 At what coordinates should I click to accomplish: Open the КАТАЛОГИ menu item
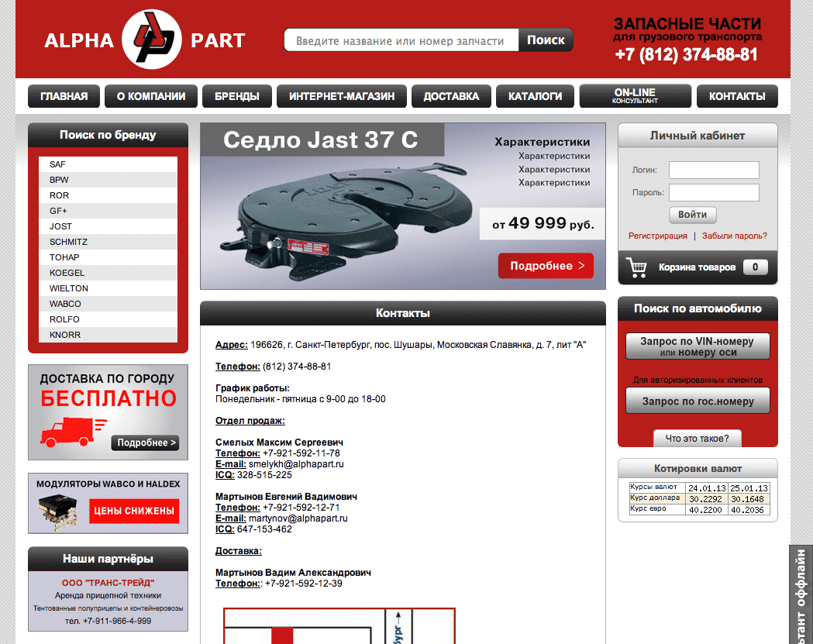click(535, 96)
